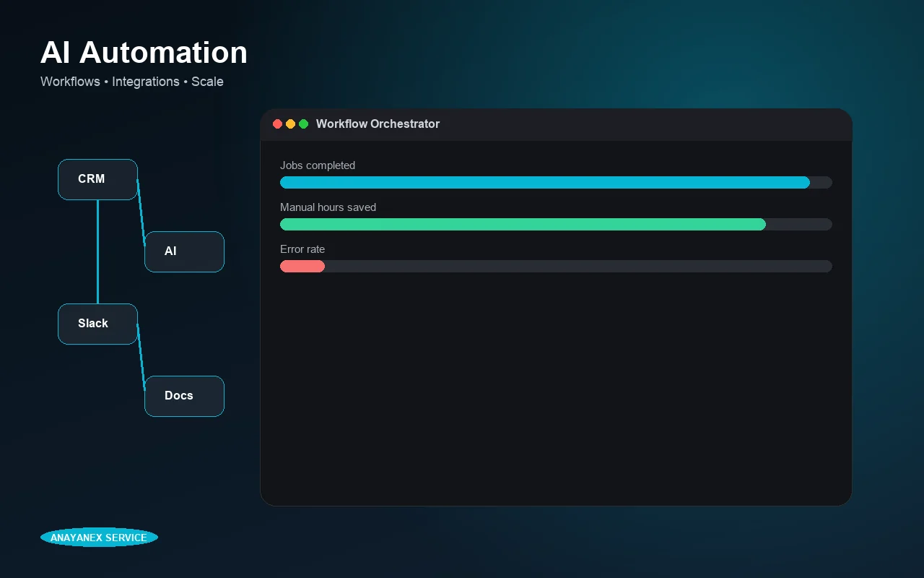Close the Workflow Orchestrator window (red dot)
Viewport: 924px width, 578px height.
tap(277, 124)
